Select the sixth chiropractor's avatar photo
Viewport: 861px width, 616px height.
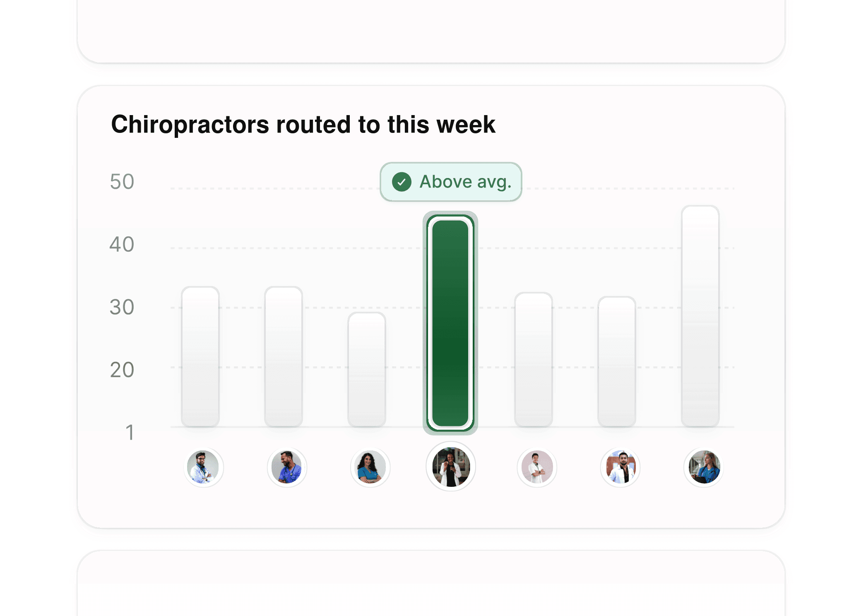point(620,467)
